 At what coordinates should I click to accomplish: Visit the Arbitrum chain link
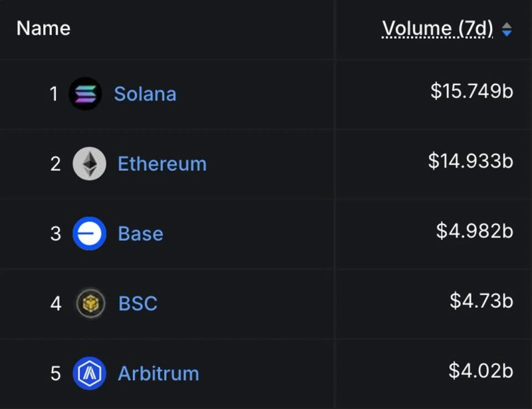158,373
